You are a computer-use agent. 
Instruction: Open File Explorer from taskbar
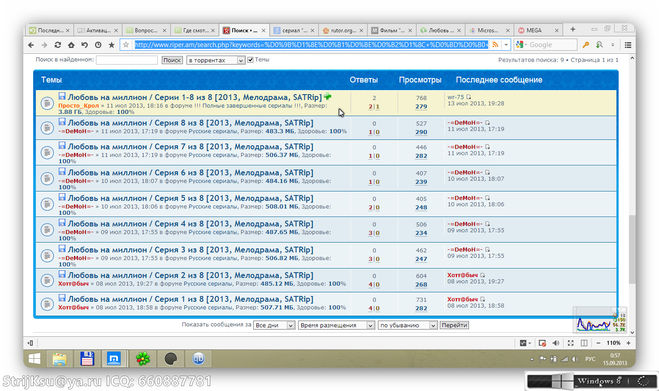pyautogui.click(x=60, y=359)
